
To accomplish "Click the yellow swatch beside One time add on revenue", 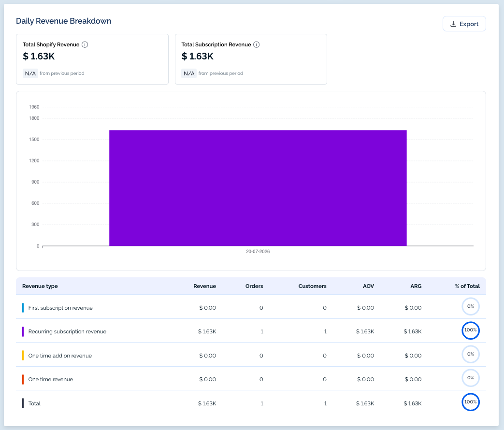I will click(x=23, y=356).
